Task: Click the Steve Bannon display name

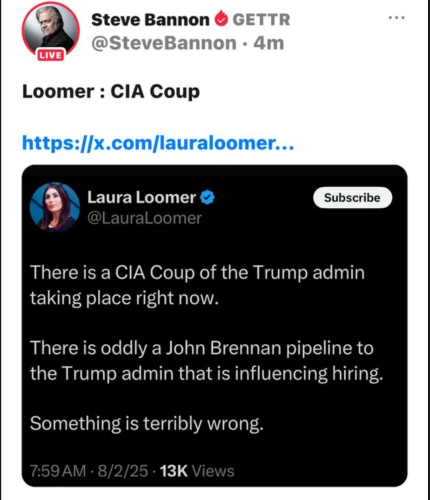Action: pos(150,20)
